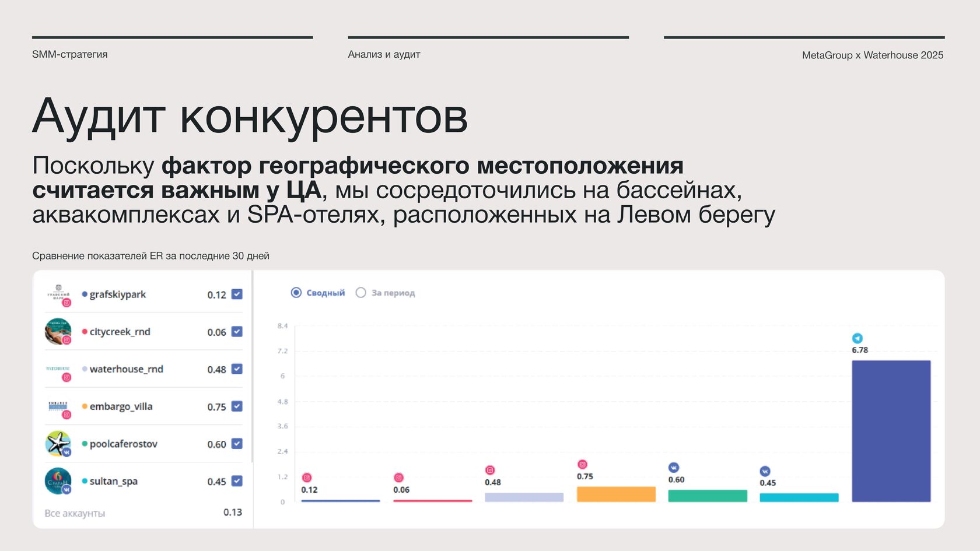Click the blue color dot beside grafskiypark

[85, 294]
